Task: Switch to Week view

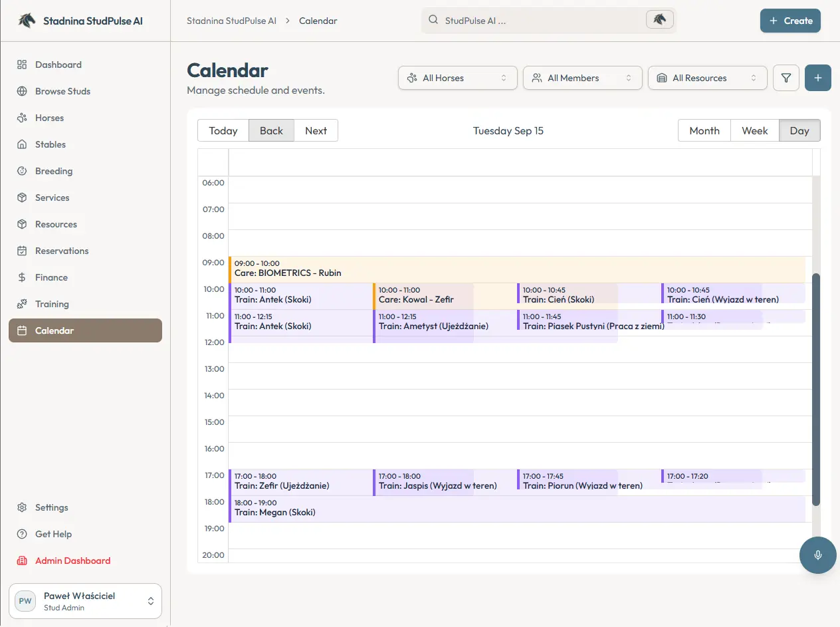Action: pyautogui.click(x=755, y=130)
